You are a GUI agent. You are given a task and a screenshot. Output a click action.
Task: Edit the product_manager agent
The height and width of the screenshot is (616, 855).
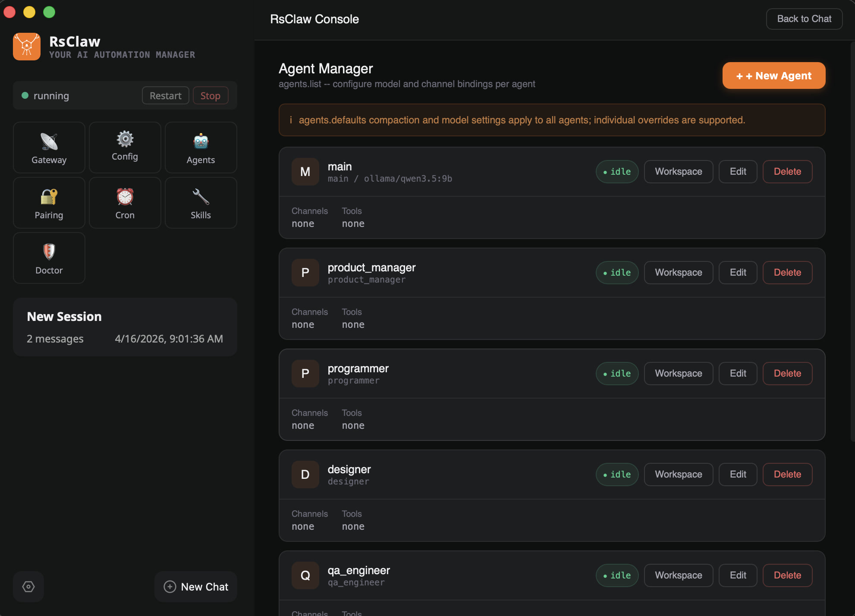coord(738,272)
